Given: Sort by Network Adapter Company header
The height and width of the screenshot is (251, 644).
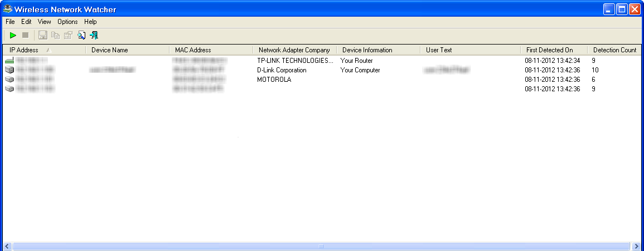Looking at the screenshot, I should click(x=295, y=50).
